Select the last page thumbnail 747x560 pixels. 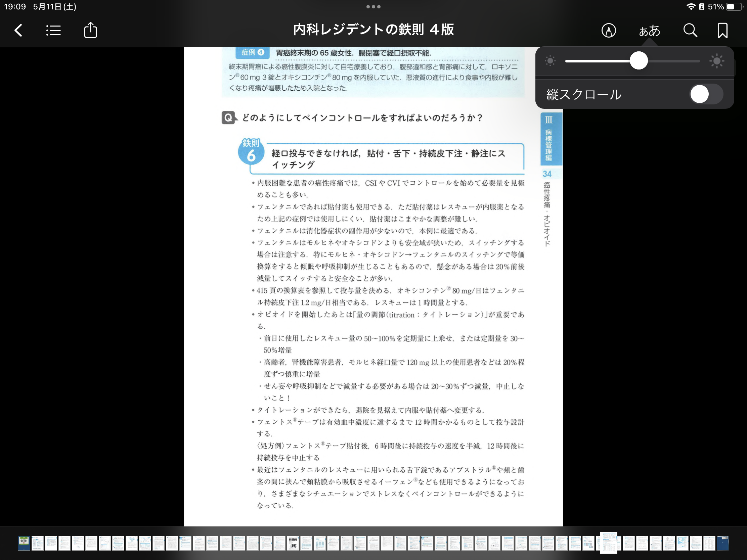pyautogui.click(x=722, y=543)
